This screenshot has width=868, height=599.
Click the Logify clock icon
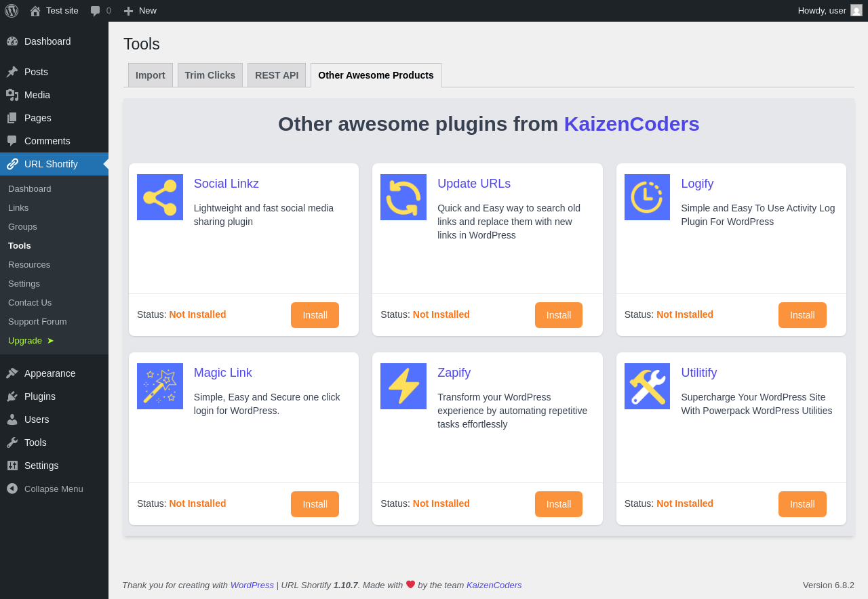[647, 197]
